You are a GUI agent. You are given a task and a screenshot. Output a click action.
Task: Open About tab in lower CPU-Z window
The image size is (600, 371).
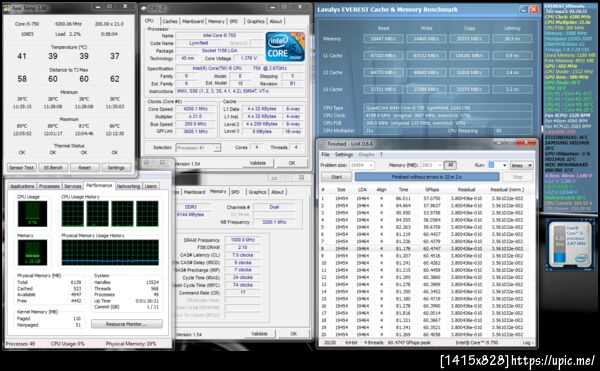[x=277, y=192]
